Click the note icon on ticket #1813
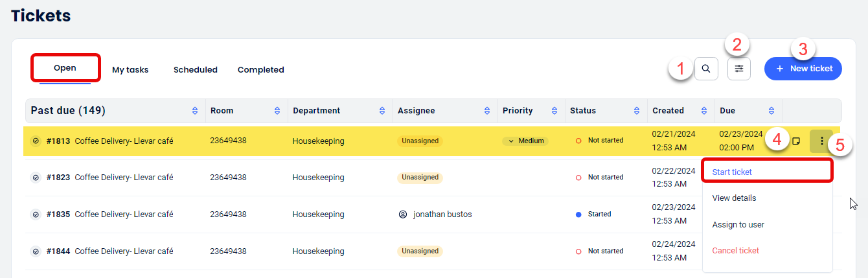Image resolution: width=868 pixels, height=278 pixels. (797, 141)
